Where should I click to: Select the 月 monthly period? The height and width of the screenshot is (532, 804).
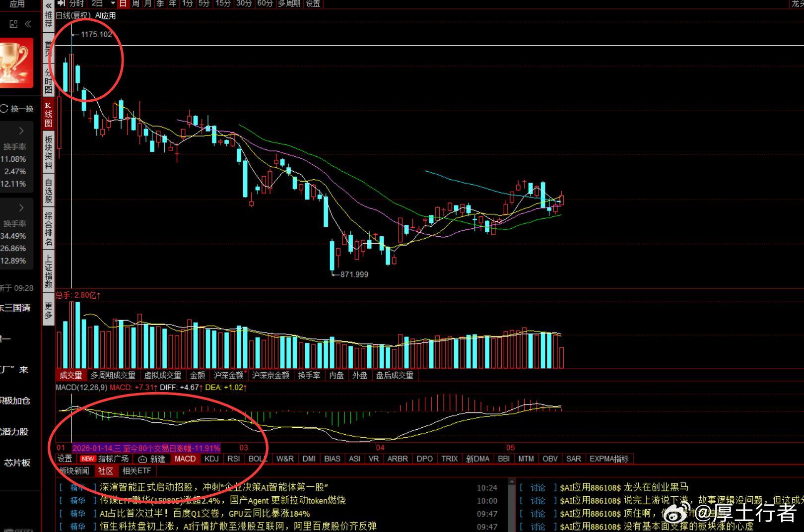point(148,3)
